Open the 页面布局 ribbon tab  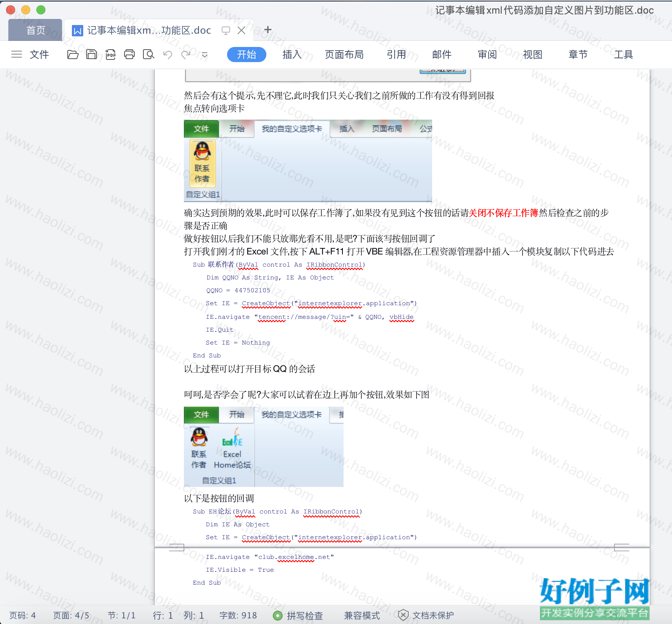(344, 55)
